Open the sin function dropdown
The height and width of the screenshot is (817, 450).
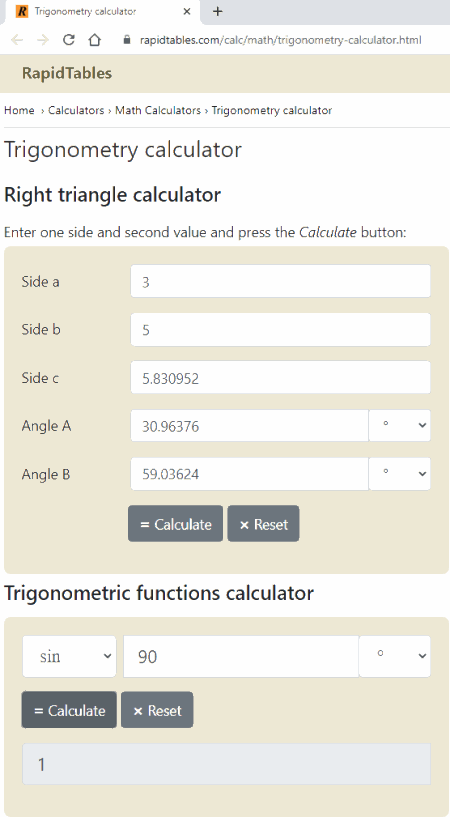[69, 657]
